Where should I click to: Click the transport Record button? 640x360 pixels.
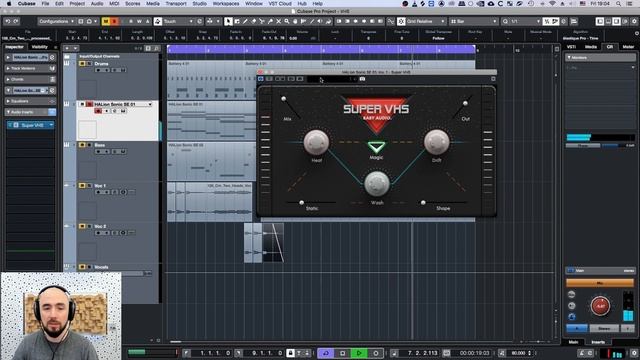click(376, 353)
